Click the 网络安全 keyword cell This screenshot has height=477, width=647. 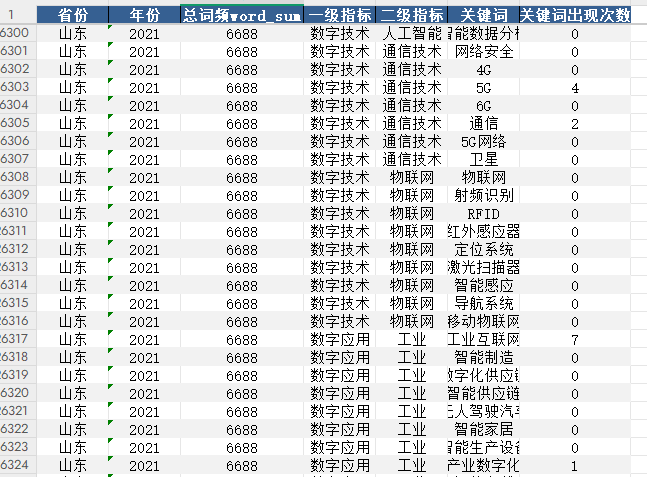[483, 52]
